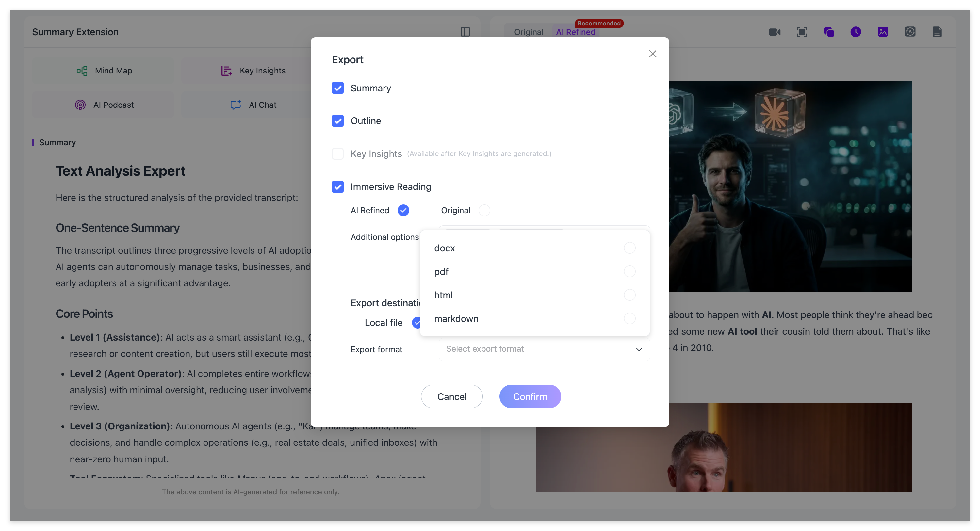This screenshot has height=531, width=980.
Task: Click the Summary section label
Action: click(x=57, y=143)
